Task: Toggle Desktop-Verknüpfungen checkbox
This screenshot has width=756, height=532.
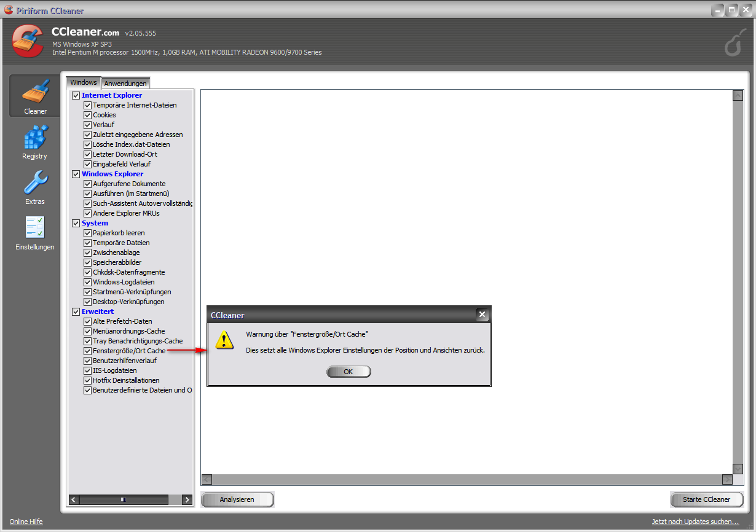Action: (x=87, y=302)
